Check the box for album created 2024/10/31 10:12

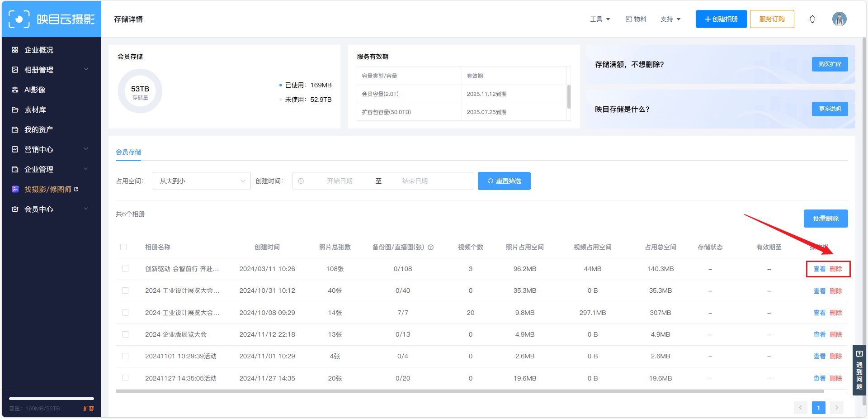[125, 290]
